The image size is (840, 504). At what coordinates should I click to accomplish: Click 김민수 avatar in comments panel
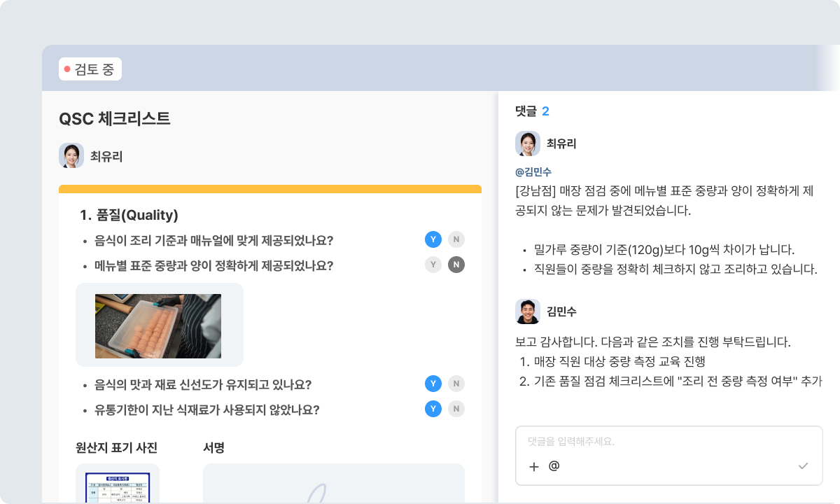(528, 311)
